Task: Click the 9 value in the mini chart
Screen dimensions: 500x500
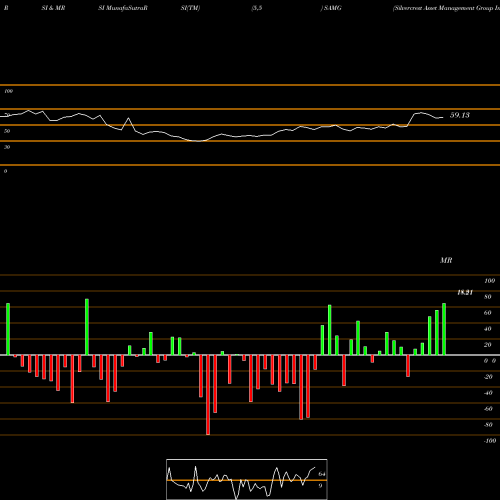Action: point(320,485)
